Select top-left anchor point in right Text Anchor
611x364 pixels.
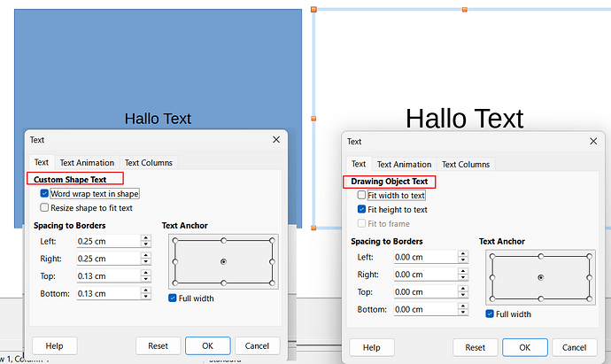(x=491, y=257)
